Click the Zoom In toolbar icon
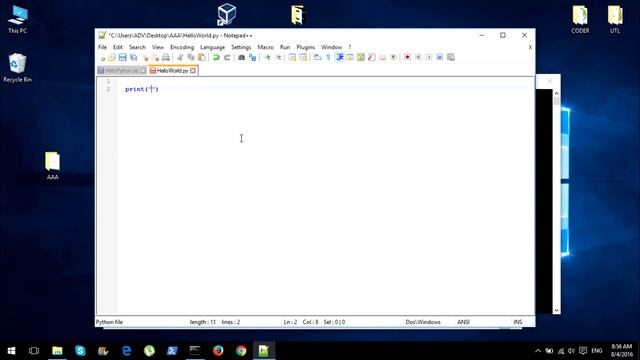This screenshot has height=360, width=640. (267, 58)
